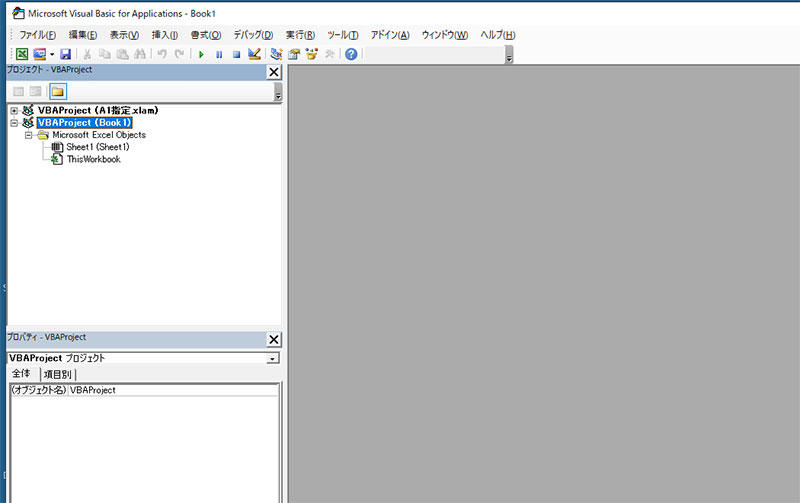Image resolution: width=800 pixels, height=503 pixels.
Task: Open the 表示(V) menu
Action: (124, 35)
